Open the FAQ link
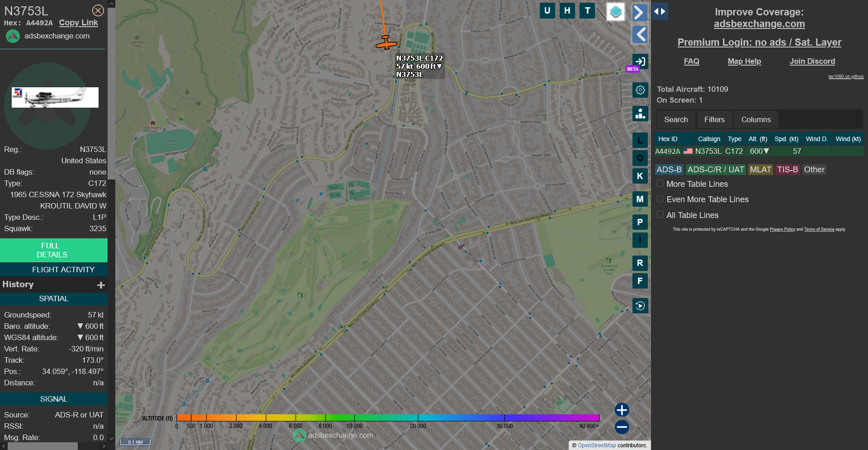868x450 pixels. pyautogui.click(x=691, y=61)
